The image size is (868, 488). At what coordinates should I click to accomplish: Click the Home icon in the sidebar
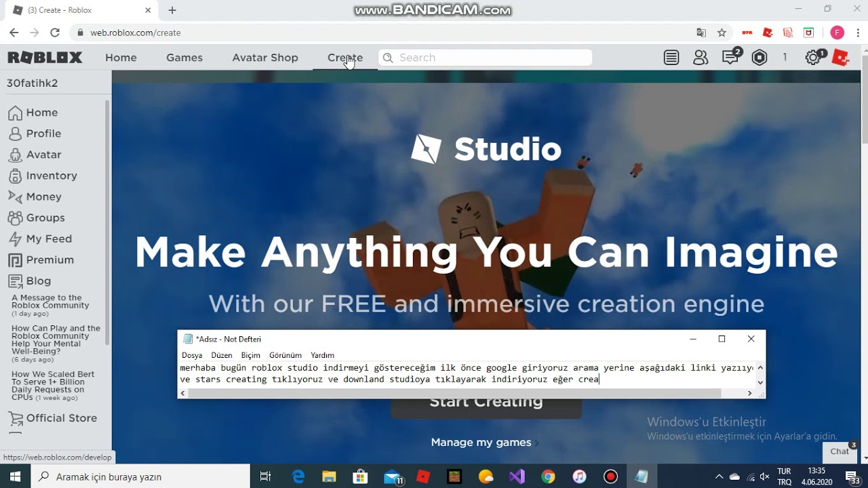(x=15, y=113)
